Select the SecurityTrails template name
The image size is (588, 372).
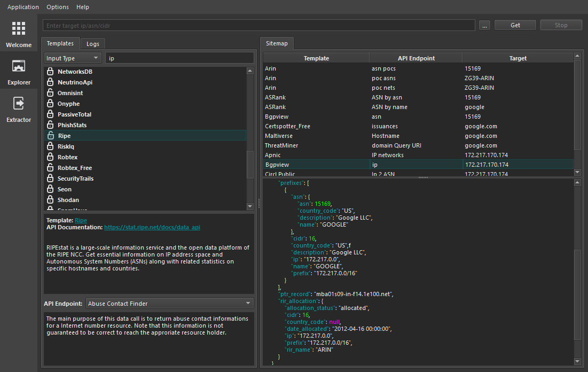coord(75,179)
